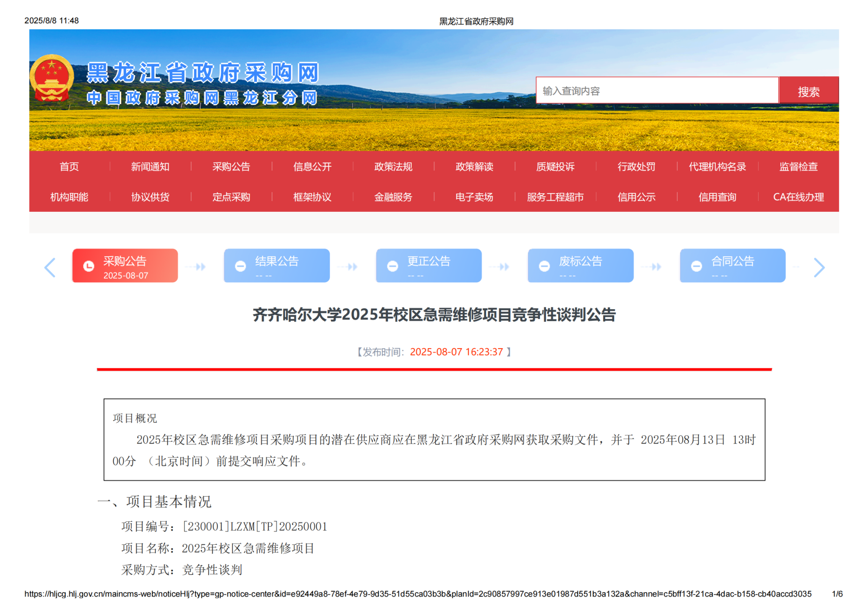Click minus icon on 结果公告 step
868x613 pixels.
(240, 266)
